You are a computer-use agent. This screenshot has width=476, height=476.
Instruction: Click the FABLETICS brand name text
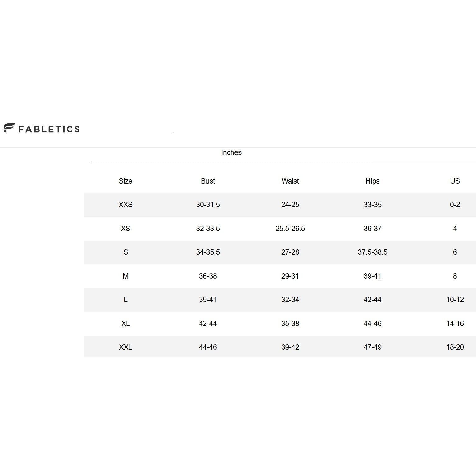click(x=49, y=129)
